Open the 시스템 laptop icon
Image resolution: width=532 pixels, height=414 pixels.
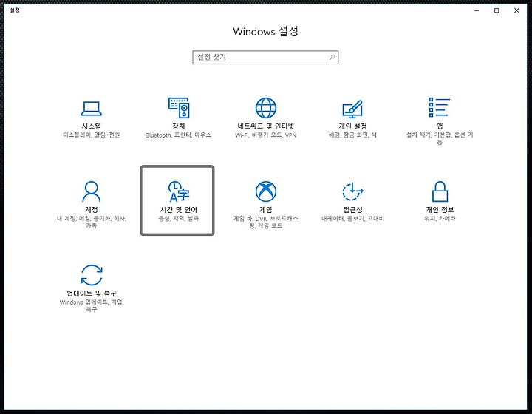(x=92, y=108)
